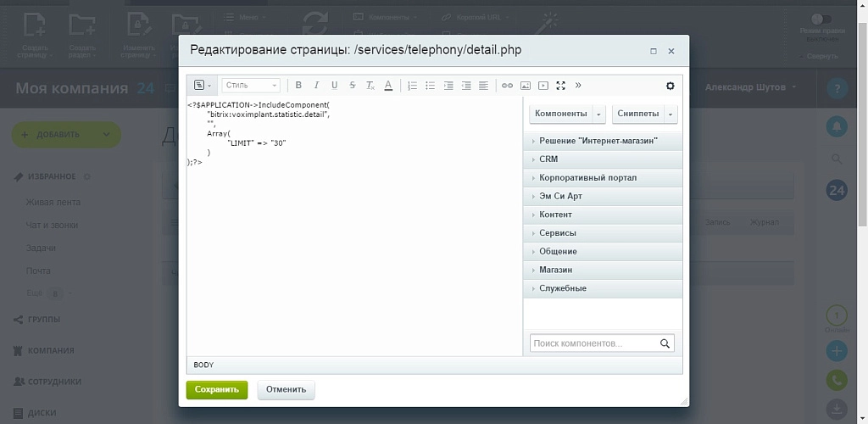Click the Компоненты button
The image size is (868, 424).
(561, 114)
